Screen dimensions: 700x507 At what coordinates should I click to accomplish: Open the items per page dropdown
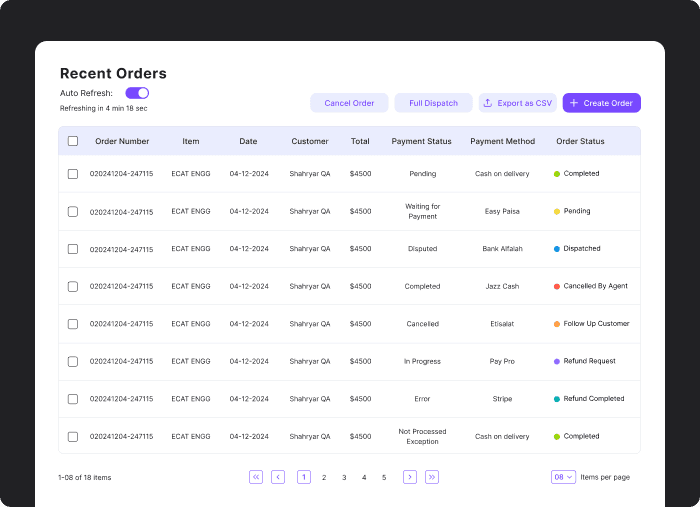pos(563,477)
